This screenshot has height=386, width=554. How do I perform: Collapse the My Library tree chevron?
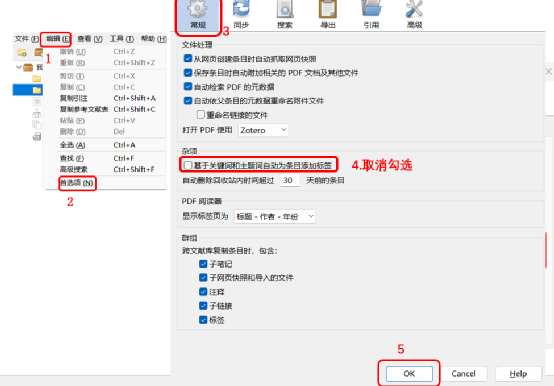19,67
